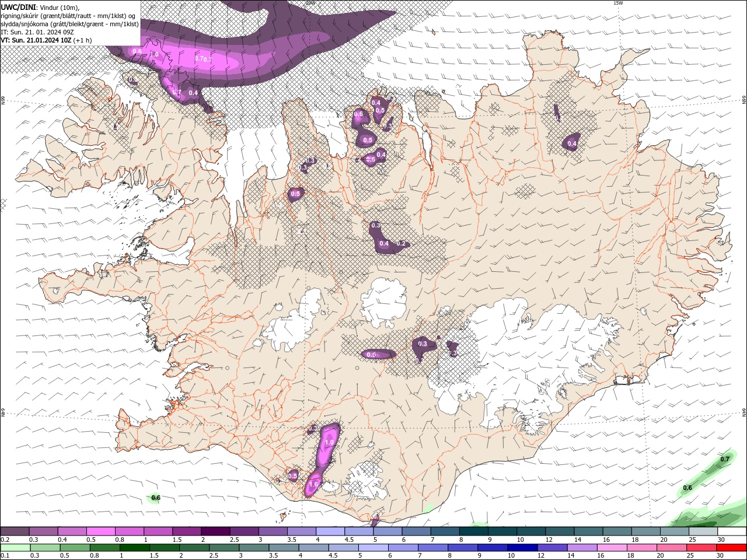Click the green 0.6 value southwest of the 0.7 offshore label
This screenshot has height=560, width=747.
(x=687, y=488)
